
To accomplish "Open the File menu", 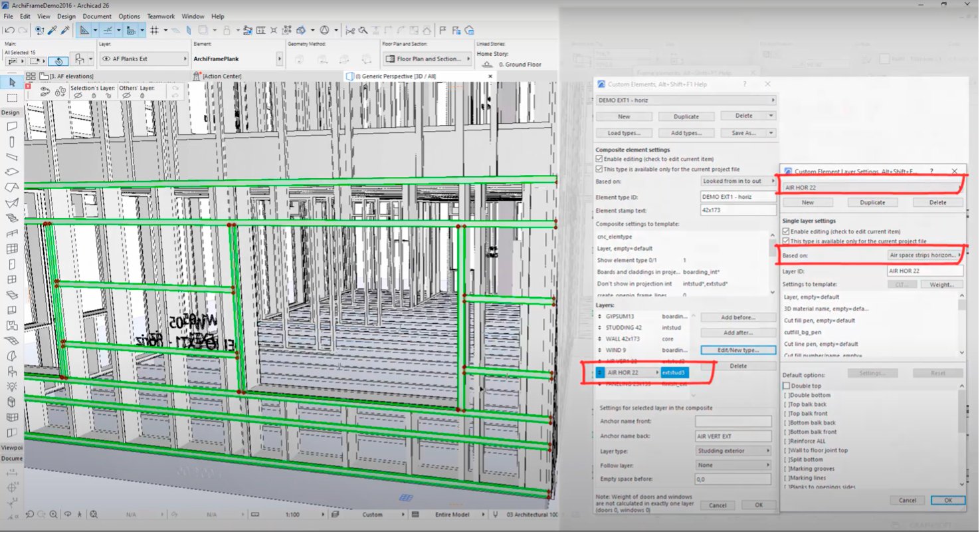I will point(8,16).
